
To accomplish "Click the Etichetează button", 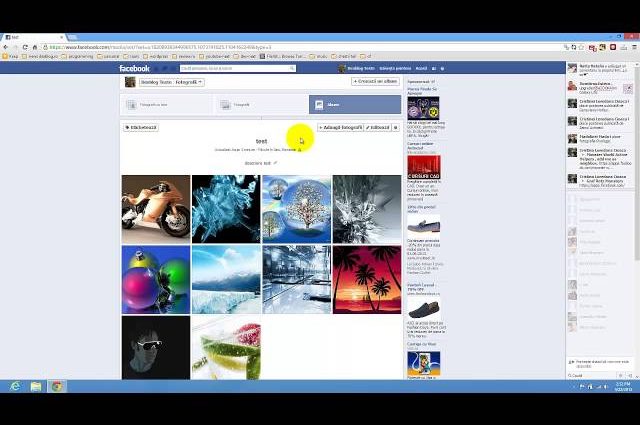I will [x=141, y=128].
